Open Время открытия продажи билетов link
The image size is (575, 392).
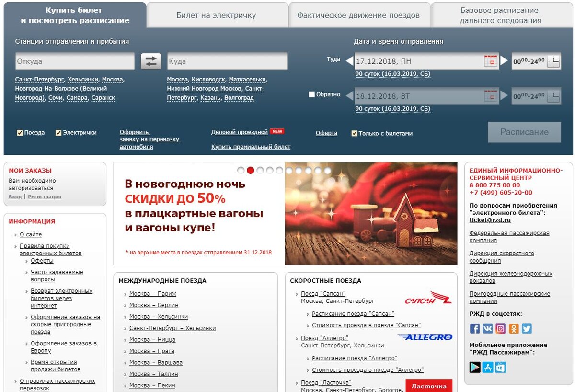pyautogui.click(x=56, y=366)
